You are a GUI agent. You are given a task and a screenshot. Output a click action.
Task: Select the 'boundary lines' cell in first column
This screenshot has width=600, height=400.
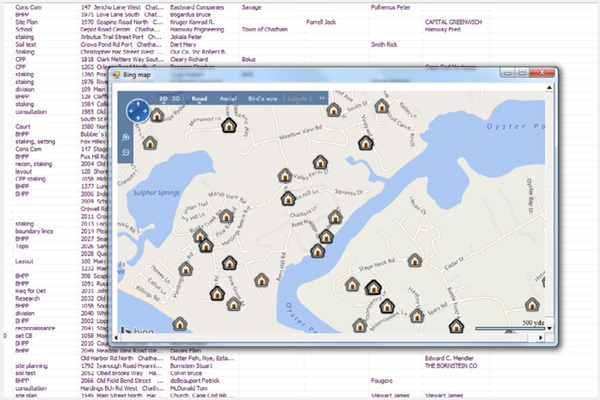(34, 231)
